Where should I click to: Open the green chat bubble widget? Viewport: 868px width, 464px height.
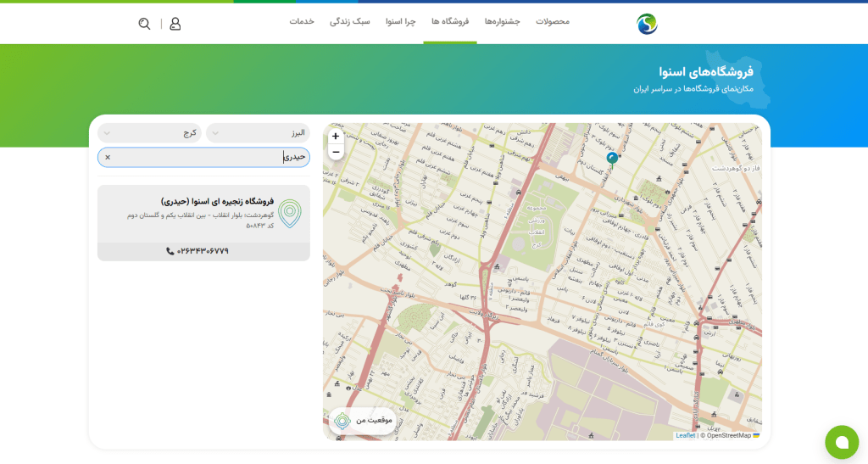pyautogui.click(x=842, y=442)
